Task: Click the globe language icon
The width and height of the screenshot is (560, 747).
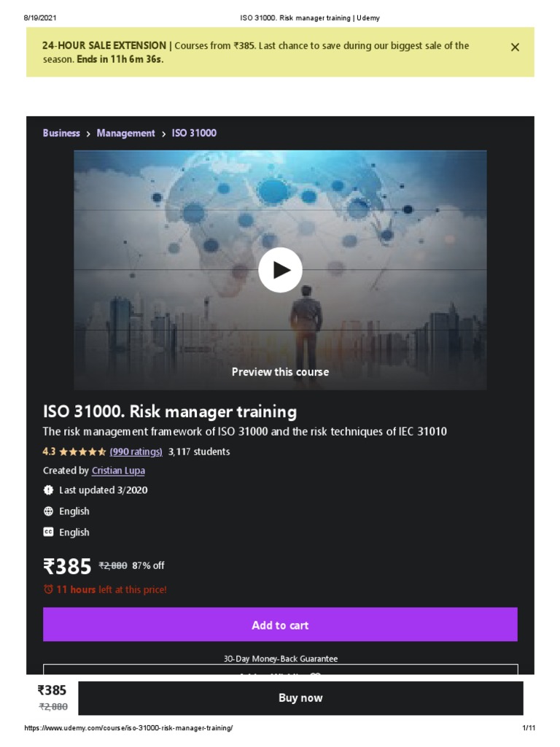Action: point(48,511)
